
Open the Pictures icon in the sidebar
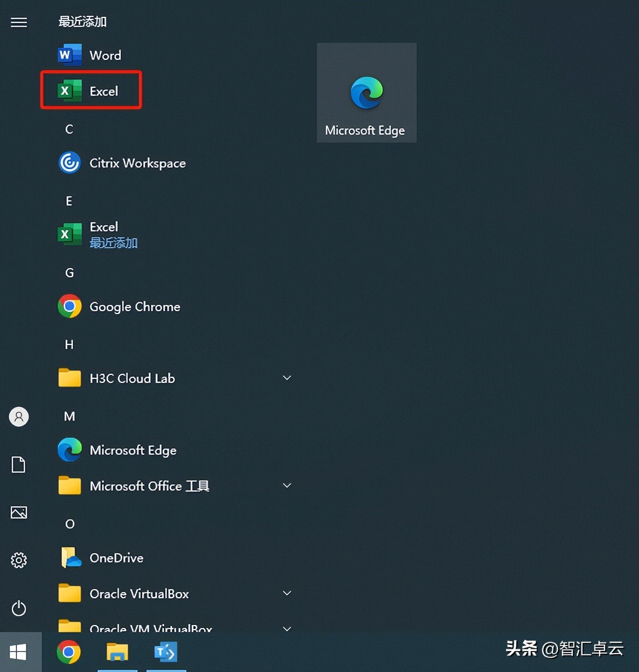[x=19, y=512]
